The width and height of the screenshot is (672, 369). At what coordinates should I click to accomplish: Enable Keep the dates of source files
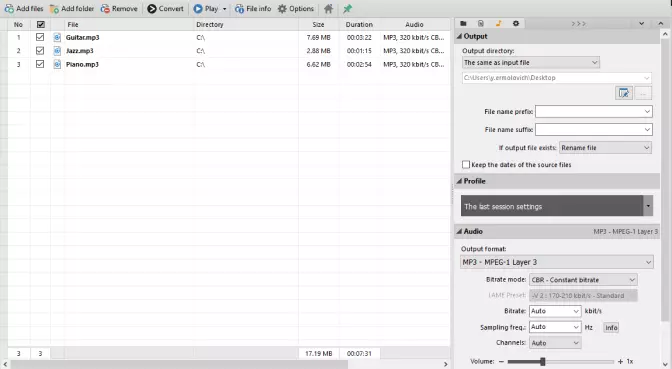pos(466,165)
